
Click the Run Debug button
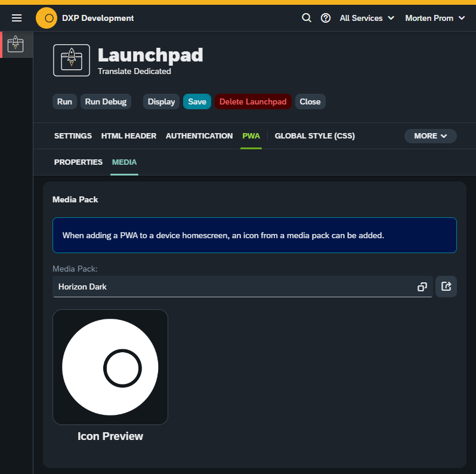coord(106,101)
